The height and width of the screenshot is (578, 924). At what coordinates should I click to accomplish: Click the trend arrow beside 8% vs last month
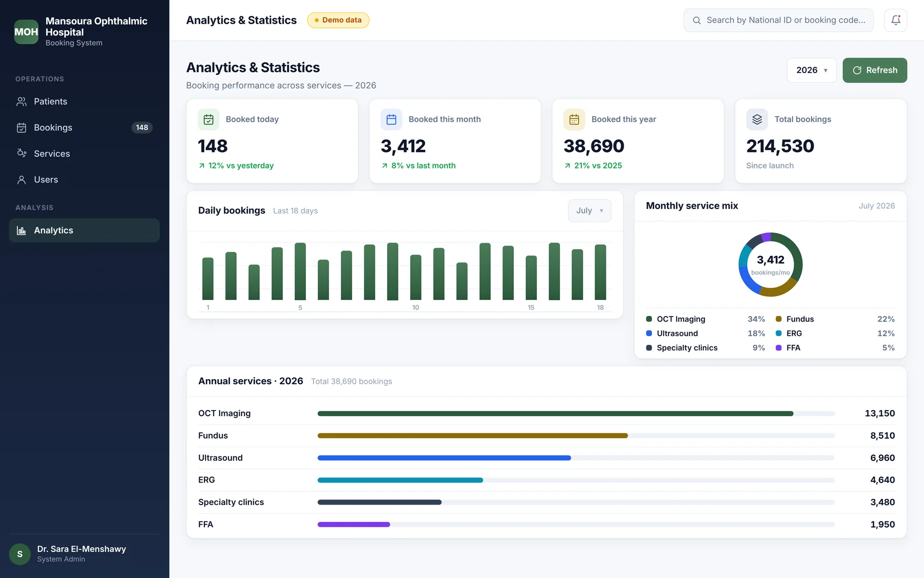pyautogui.click(x=384, y=166)
